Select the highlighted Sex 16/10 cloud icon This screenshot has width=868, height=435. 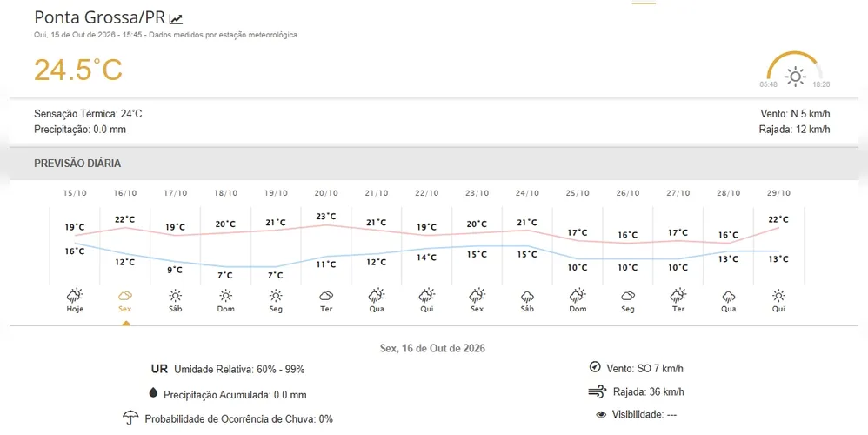click(125, 296)
